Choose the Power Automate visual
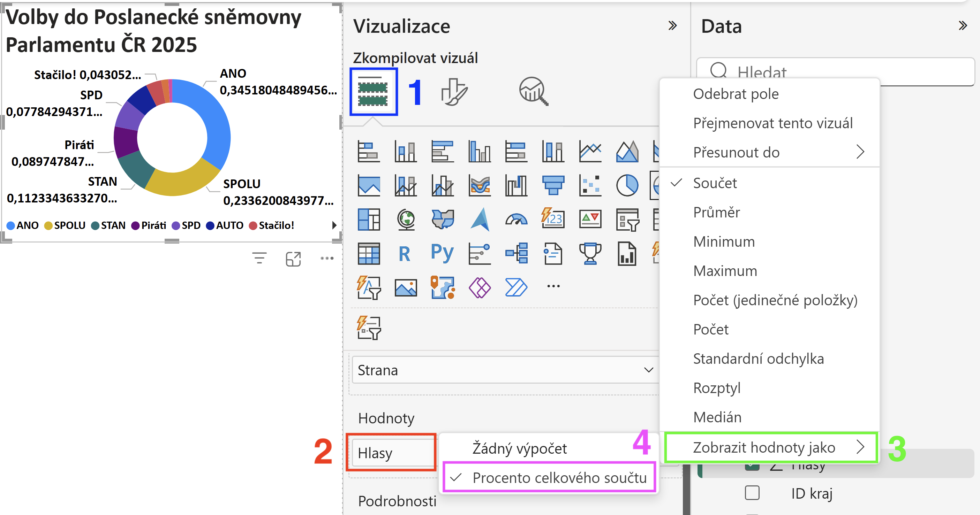 point(516,288)
